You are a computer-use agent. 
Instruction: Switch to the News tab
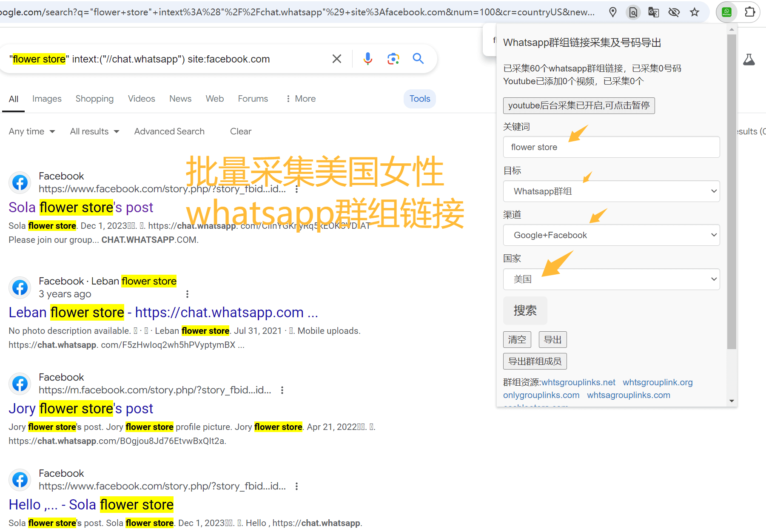(180, 99)
